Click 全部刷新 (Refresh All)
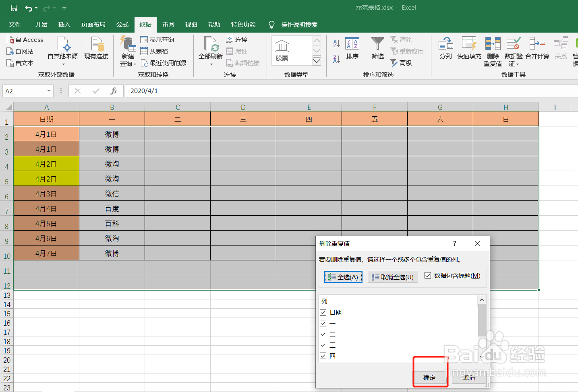Screen dimensions: 578x392 [x=210, y=49]
